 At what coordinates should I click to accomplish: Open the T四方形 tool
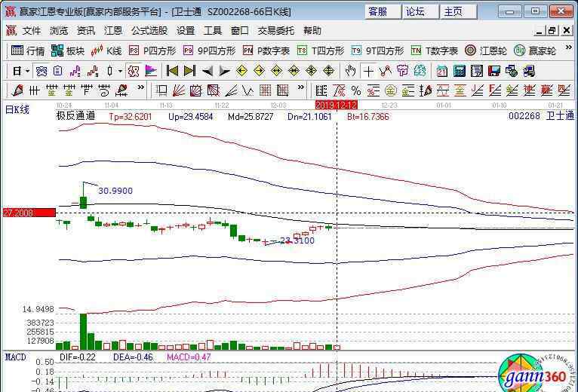pos(321,51)
